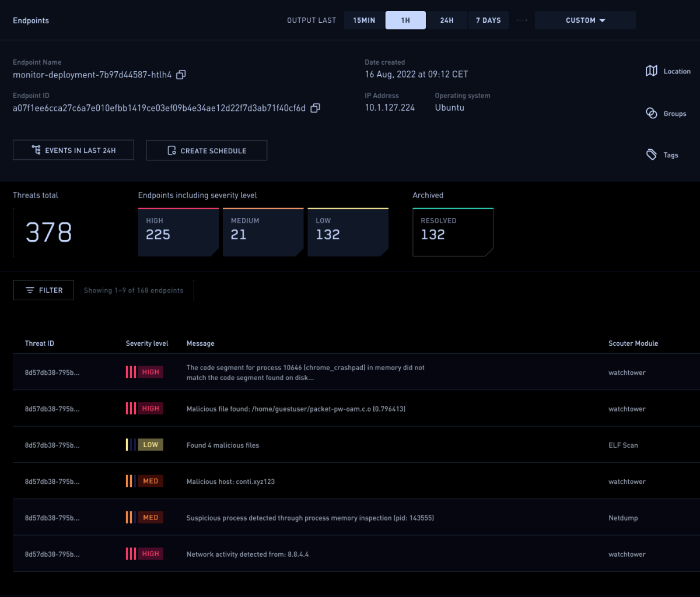Filter by HIGH severity card

click(178, 232)
